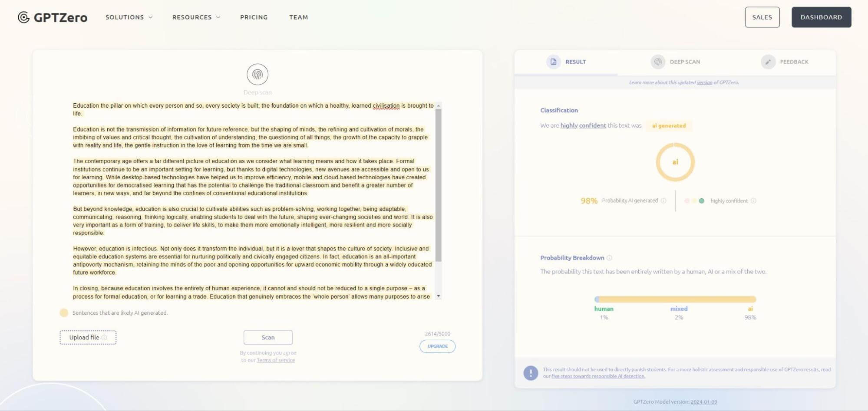Click the Upload file button

88,337
